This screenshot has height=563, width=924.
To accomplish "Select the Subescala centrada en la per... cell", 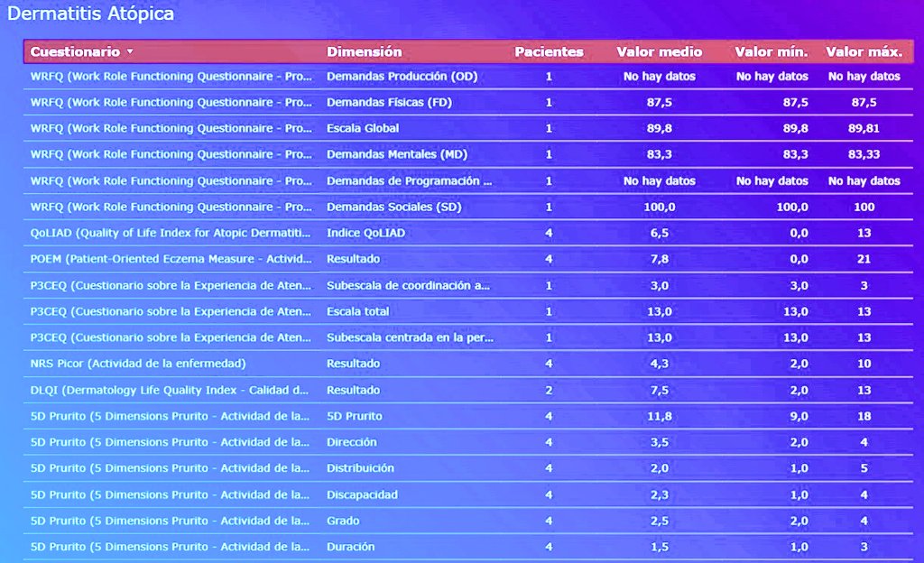I will point(410,337).
